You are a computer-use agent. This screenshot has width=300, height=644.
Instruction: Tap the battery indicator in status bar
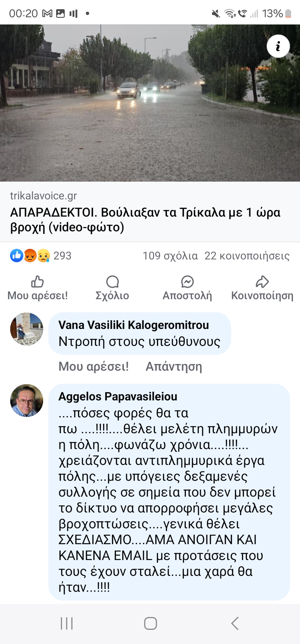tap(288, 13)
